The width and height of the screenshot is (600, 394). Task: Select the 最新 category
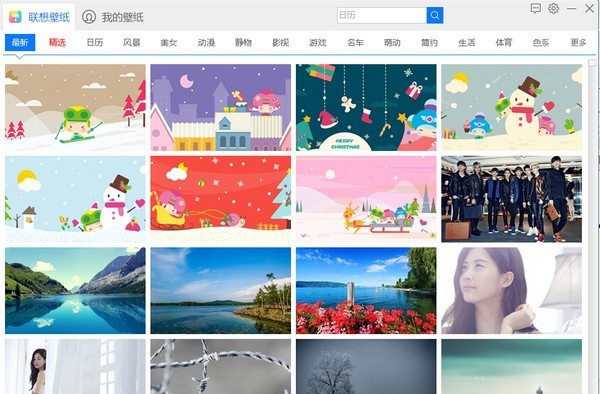click(20, 42)
